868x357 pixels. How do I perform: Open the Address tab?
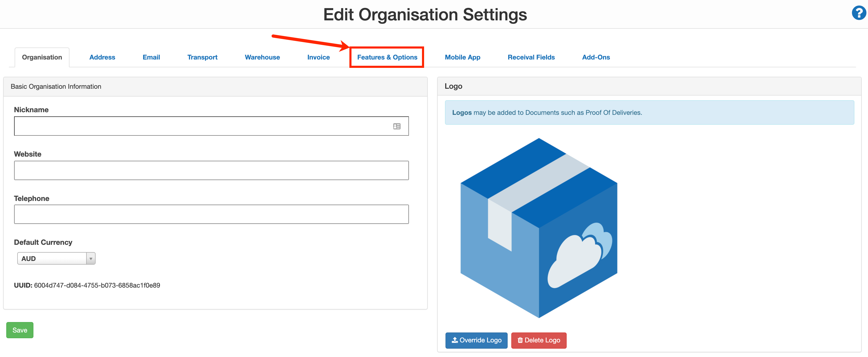102,57
